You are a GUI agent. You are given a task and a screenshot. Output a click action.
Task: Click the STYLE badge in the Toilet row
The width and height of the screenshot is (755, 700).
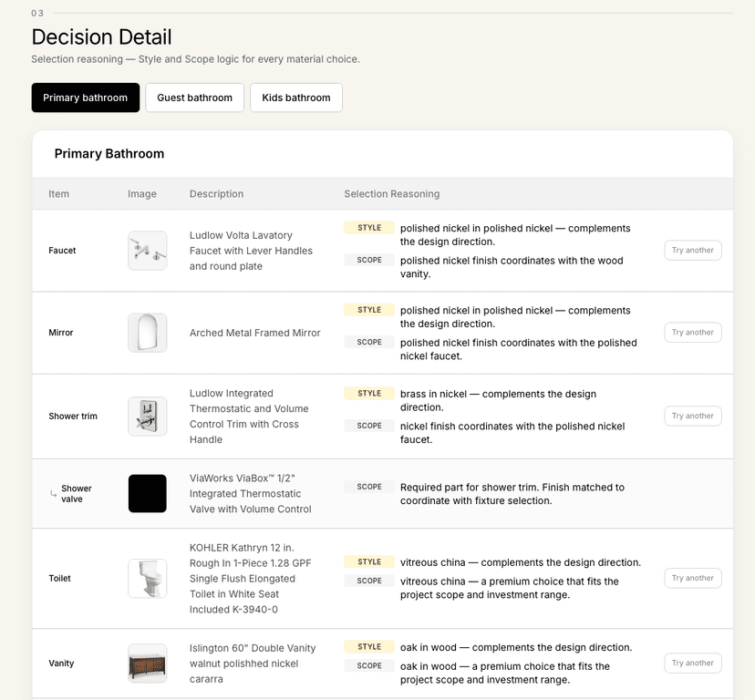click(368, 562)
